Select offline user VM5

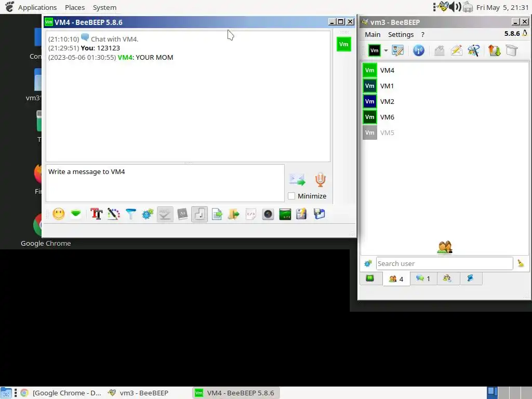(445, 132)
